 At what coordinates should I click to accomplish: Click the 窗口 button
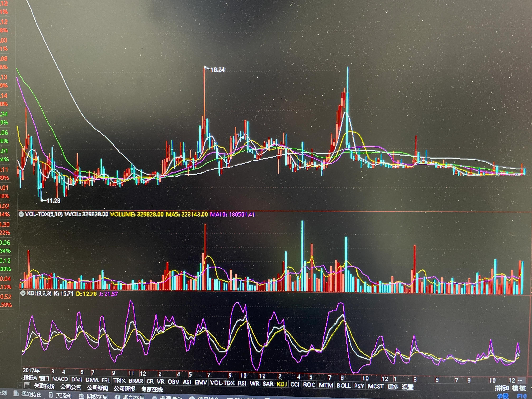click(x=44, y=378)
